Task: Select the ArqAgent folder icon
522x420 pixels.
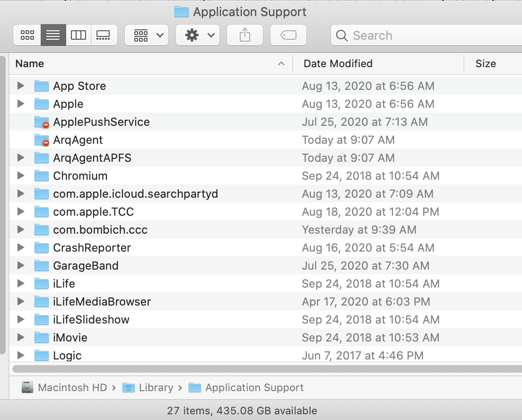Action: pyautogui.click(x=42, y=140)
